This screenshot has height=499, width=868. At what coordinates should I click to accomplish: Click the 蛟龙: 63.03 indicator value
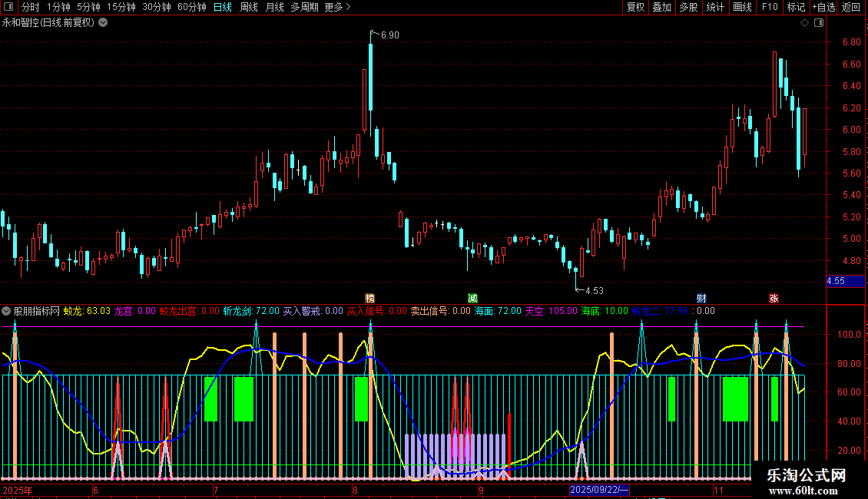click(87, 311)
